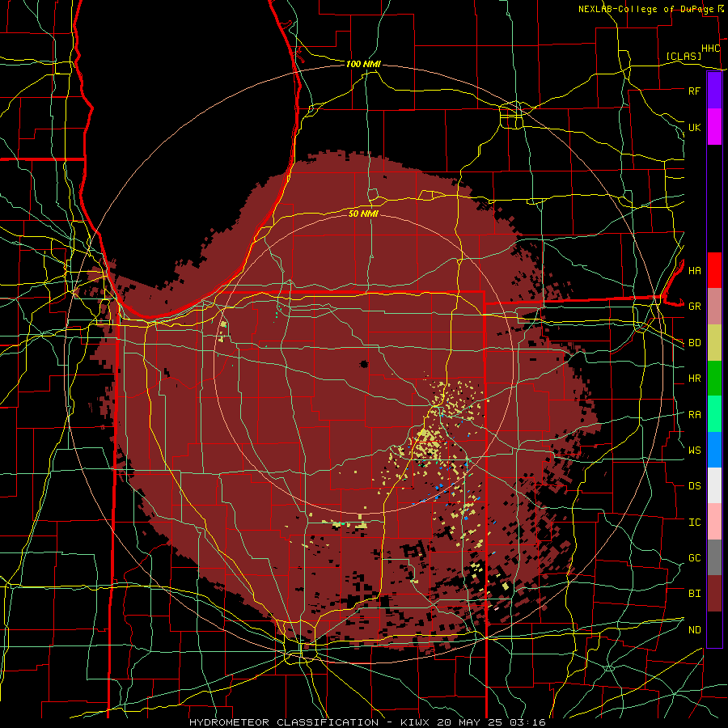Click the 'HR' legend label text
Screen dimensions: 728x728
[x=694, y=379]
